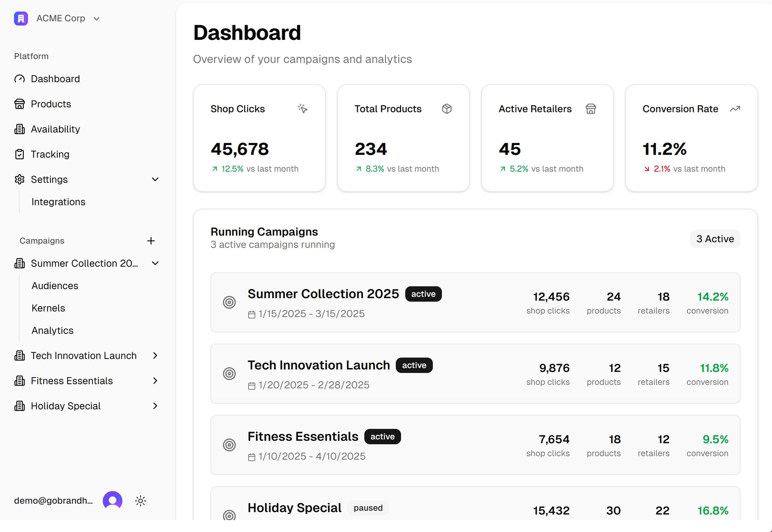Open the ACME Corp organization dropdown
This screenshot has height=532, width=772.
click(97, 19)
